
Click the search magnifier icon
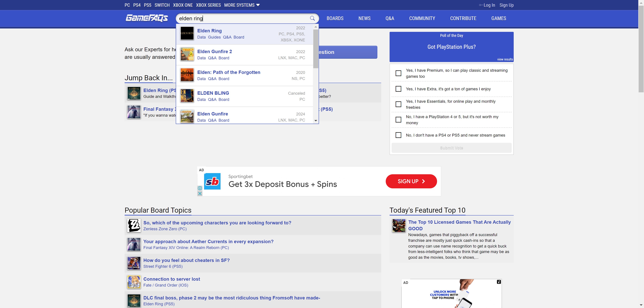[312, 18]
